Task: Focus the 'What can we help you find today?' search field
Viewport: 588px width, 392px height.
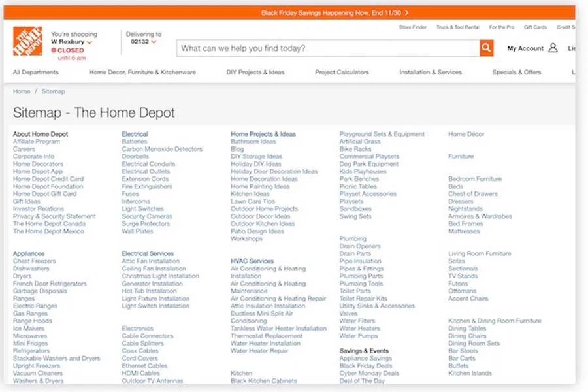Action: pyautogui.click(x=328, y=48)
